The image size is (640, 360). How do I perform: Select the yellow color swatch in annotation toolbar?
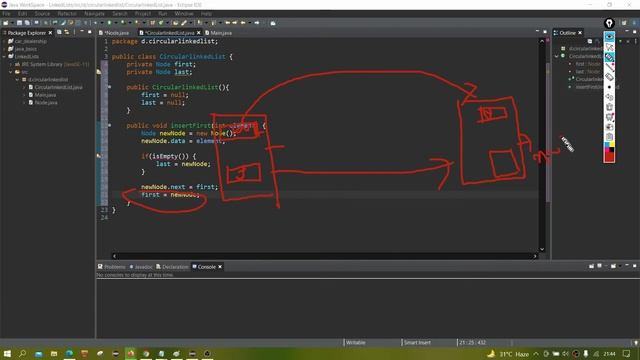(x=611, y=144)
